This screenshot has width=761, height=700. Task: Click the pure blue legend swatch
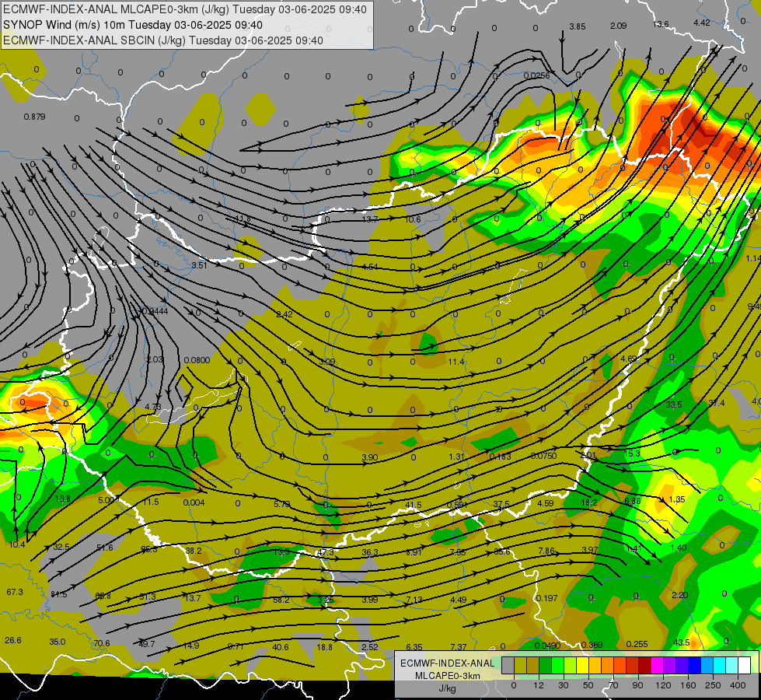[x=694, y=665]
